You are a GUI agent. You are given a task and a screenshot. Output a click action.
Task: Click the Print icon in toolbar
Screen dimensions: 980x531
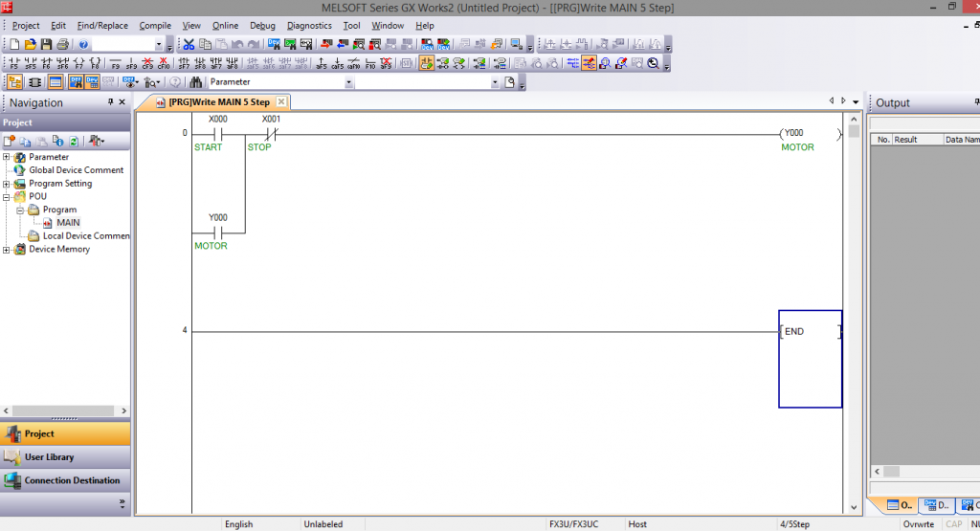pos(62,45)
